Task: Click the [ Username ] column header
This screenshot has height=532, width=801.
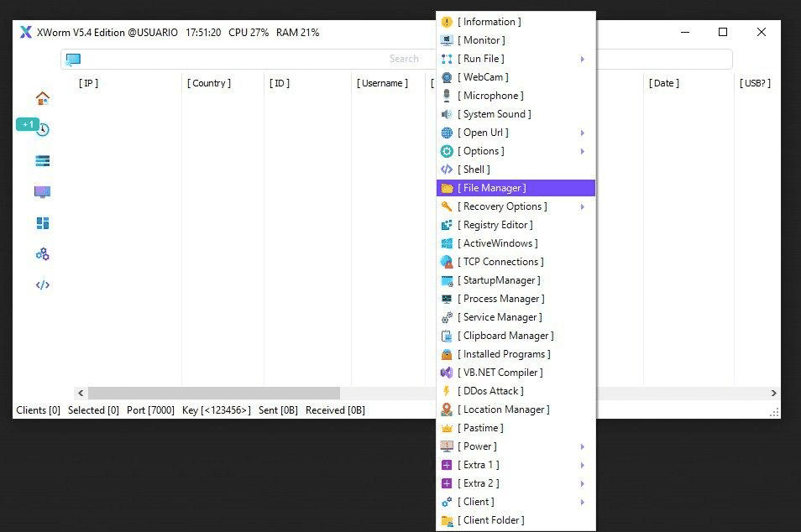Action: pos(382,83)
